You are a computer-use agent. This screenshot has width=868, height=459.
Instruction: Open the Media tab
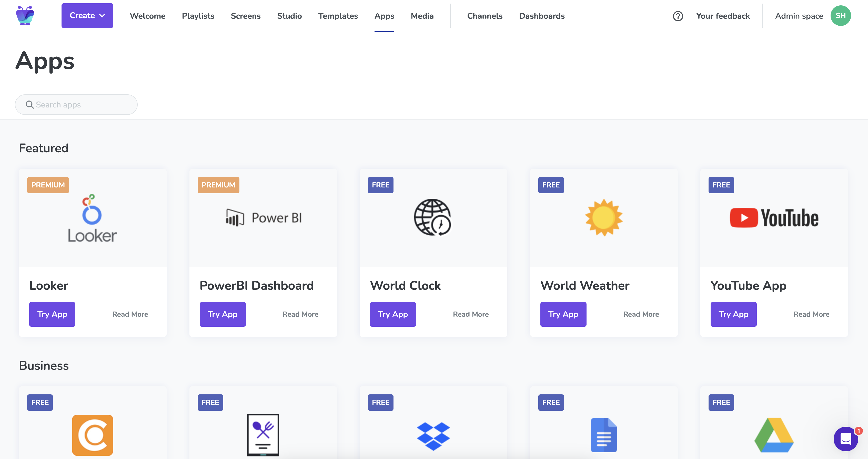[x=422, y=16]
